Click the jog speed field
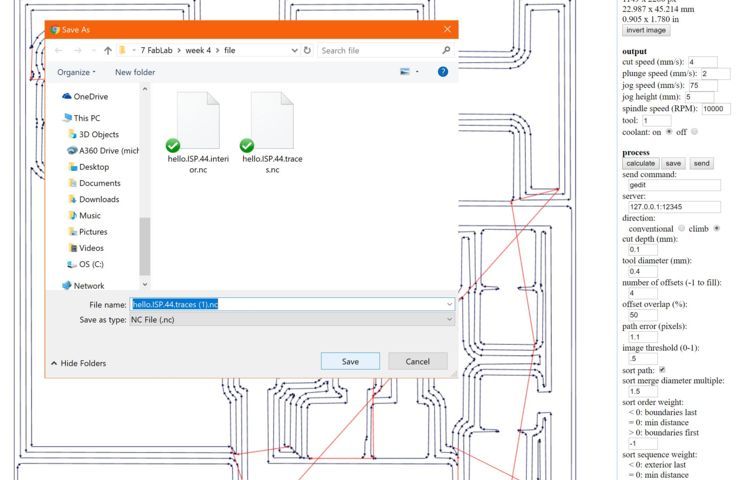The width and height of the screenshot is (751, 480). coord(703,85)
